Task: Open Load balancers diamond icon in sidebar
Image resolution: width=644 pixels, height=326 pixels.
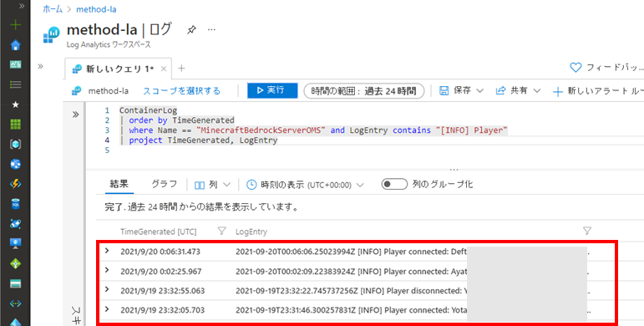Action: 15,263
